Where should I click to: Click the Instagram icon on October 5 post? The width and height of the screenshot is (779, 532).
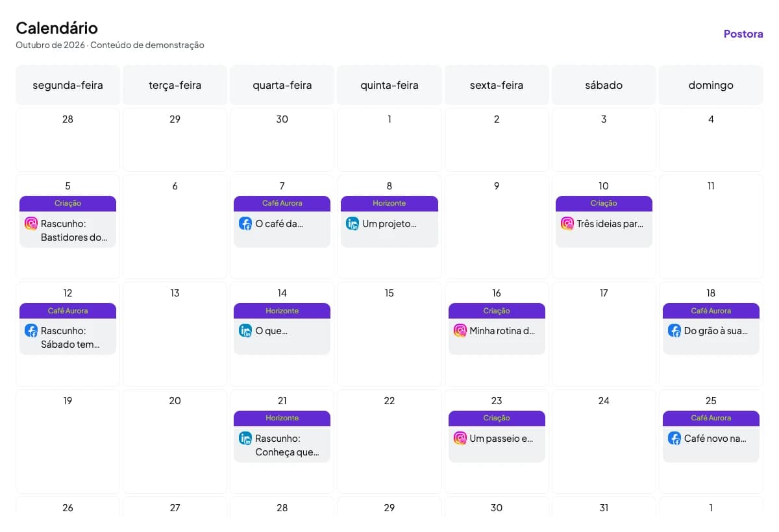click(x=31, y=223)
